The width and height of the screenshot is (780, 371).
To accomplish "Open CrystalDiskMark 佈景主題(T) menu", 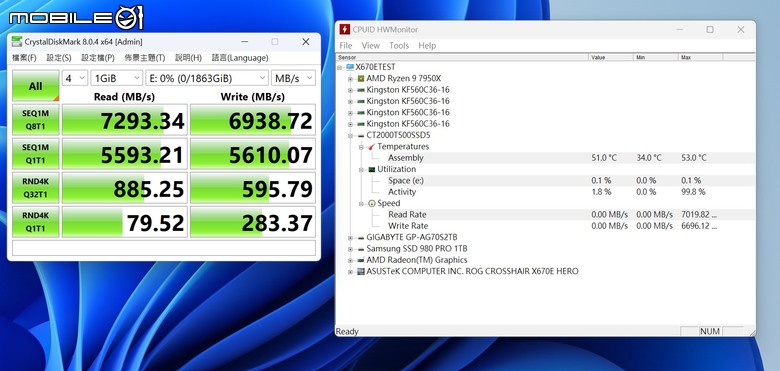I will (145, 58).
